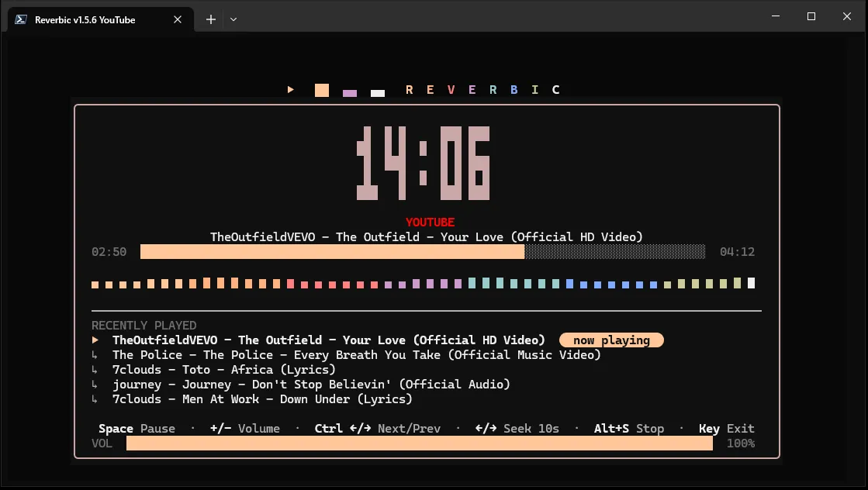This screenshot has width=868, height=490.
Task: Click the white block in Reverbic header
Action: pos(378,93)
